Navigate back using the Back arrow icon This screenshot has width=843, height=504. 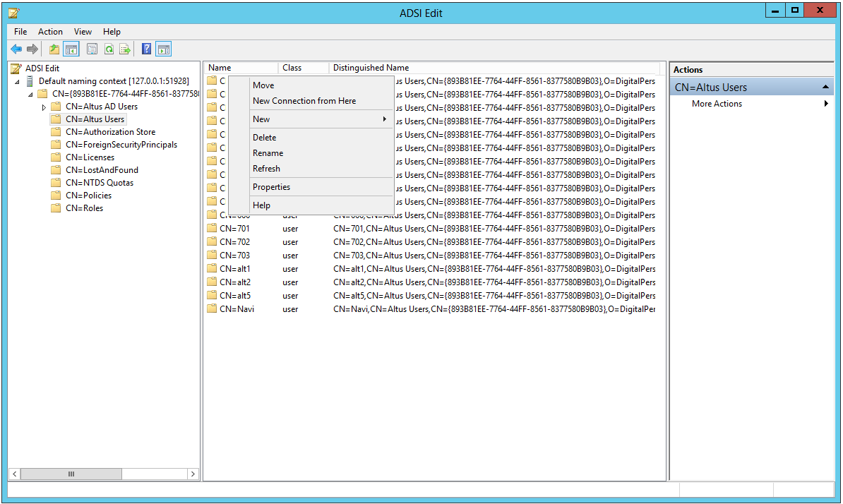coord(16,49)
